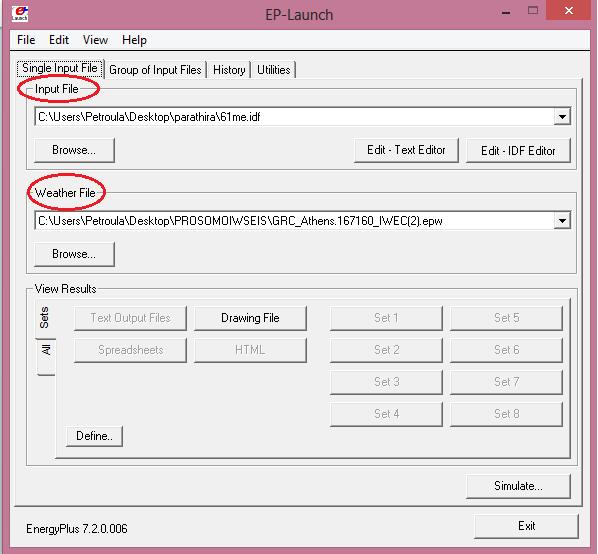Open the Define.. dialog

(94, 436)
